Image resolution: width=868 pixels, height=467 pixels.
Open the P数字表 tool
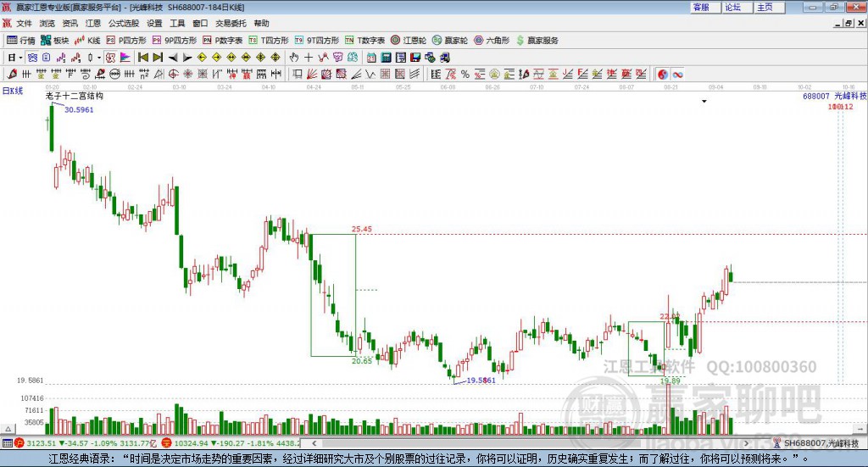click(x=223, y=41)
